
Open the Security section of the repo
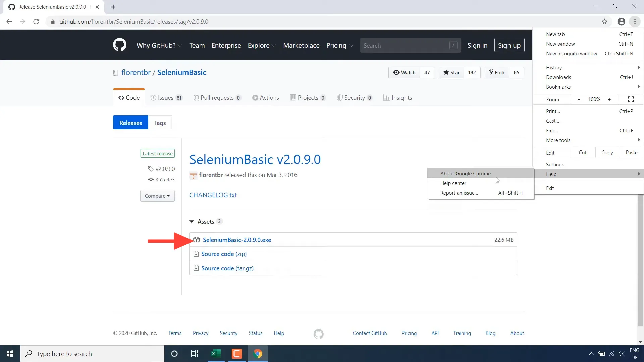(340, 98)
